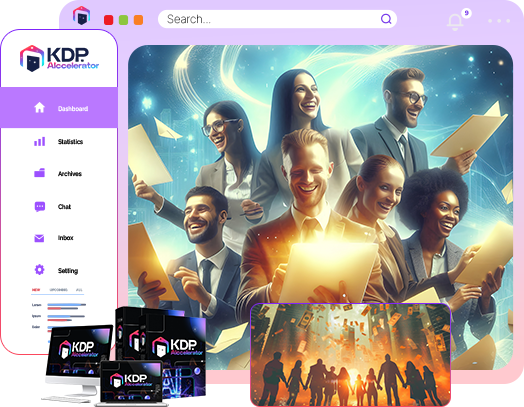Select the Archives menu label
This screenshot has height=407, width=524.
point(70,174)
